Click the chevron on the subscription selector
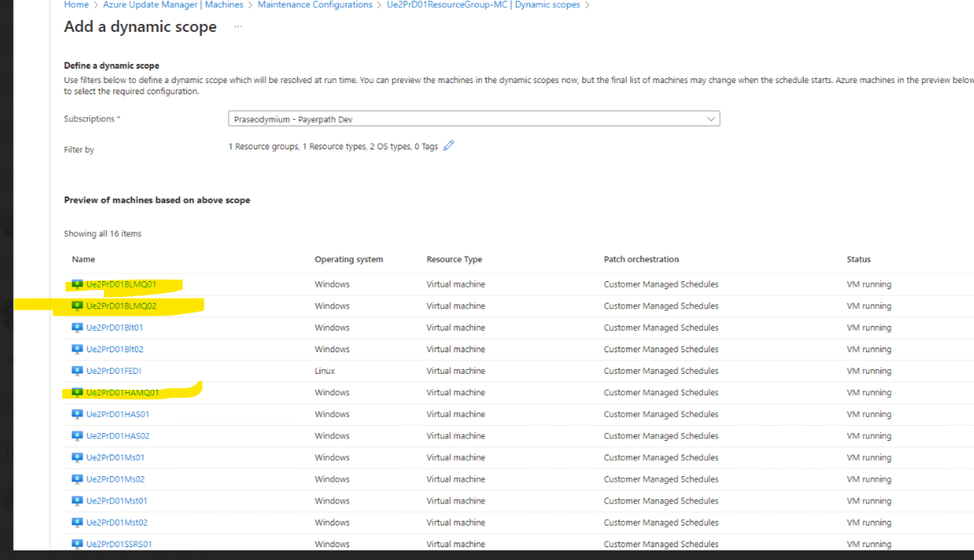Image resolution: width=974 pixels, height=560 pixels. click(710, 118)
